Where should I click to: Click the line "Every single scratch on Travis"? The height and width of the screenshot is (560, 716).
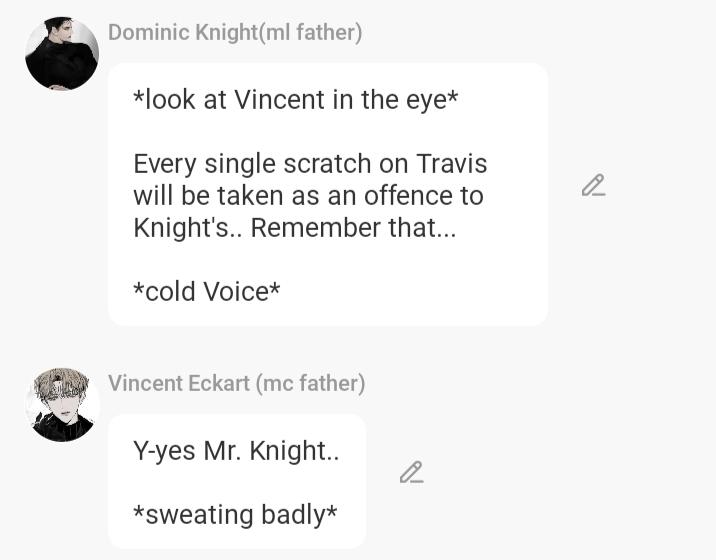(310, 163)
